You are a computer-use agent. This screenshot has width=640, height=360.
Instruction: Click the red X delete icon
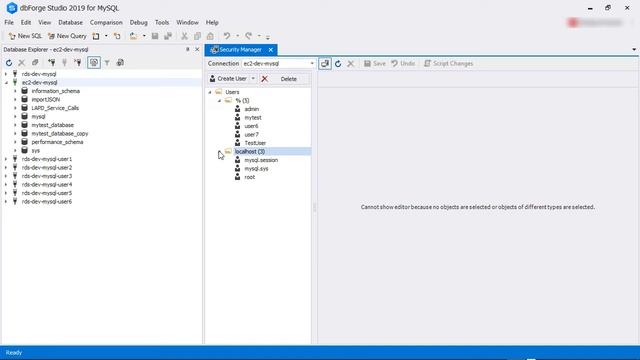[x=264, y=79]
